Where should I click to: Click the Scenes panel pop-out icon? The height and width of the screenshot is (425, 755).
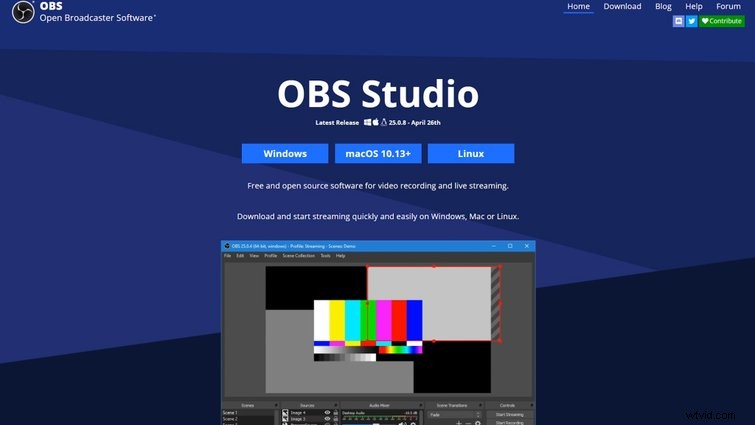pyautogui.click(x=276, y=405)
